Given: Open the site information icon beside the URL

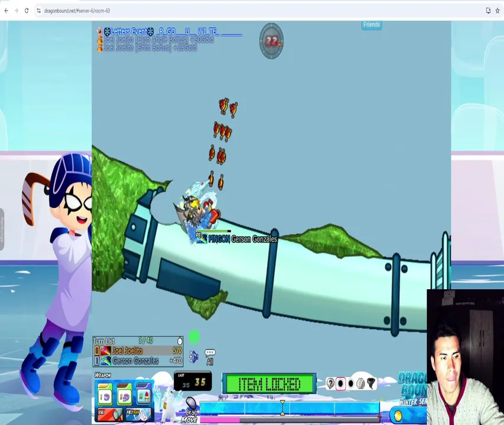Looking at the screenshot, I should 38,11.
